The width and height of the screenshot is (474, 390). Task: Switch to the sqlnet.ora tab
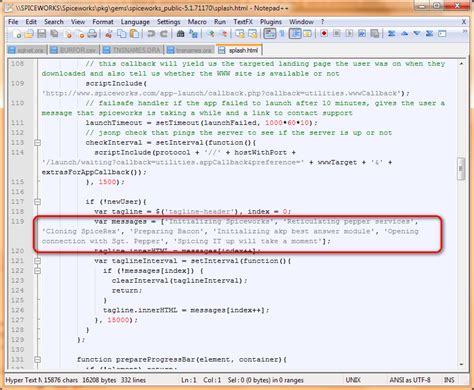point(27,50)
